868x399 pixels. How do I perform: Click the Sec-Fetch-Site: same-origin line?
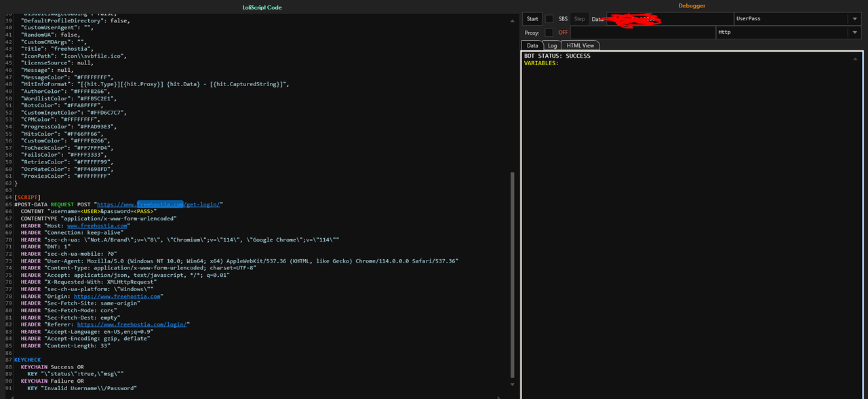click(x=80, y=303)
